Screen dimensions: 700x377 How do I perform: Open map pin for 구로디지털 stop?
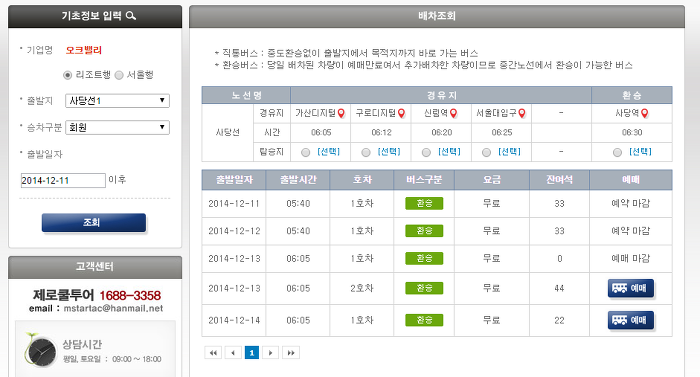tap(402, 113)
